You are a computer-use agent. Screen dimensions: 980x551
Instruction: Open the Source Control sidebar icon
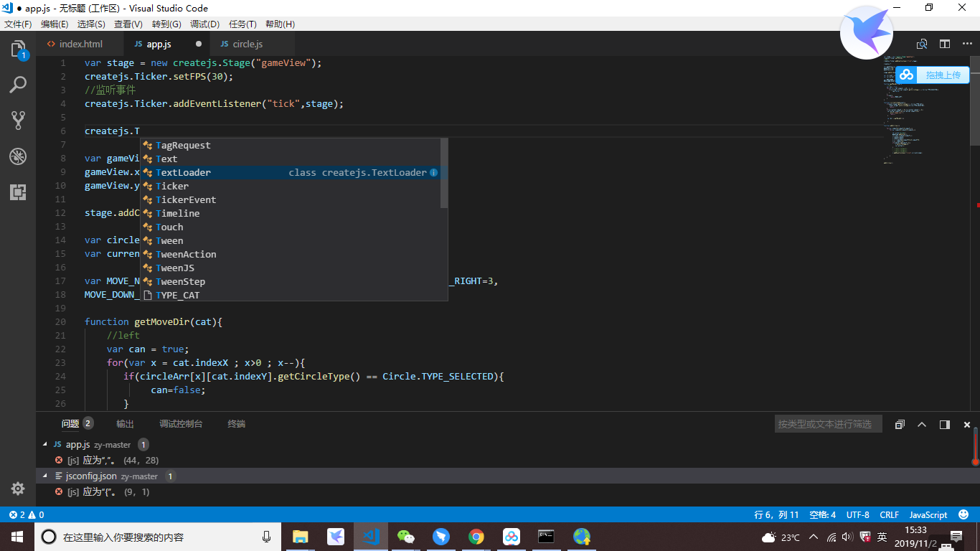tap(18, 121)
